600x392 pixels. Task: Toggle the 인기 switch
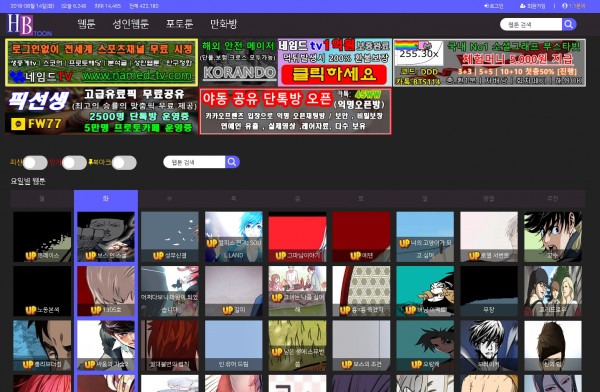tap(74, 163)
